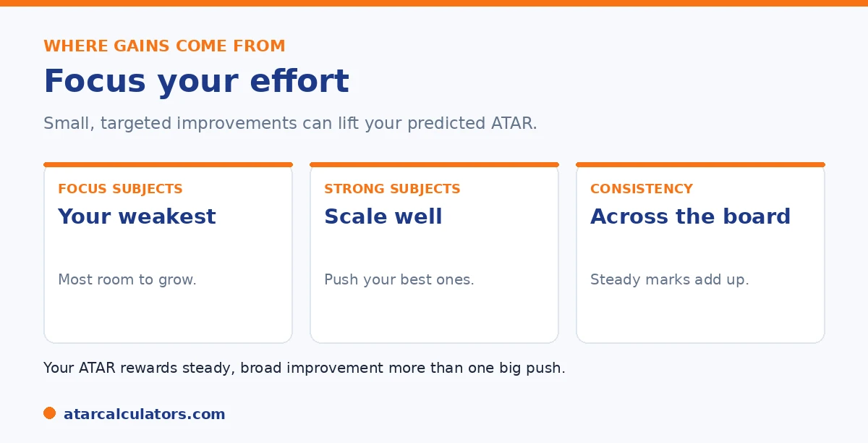The image size is (868, 443).
Task: Click the orange dot beside atarcalculators.com
Action: [49, 413]
